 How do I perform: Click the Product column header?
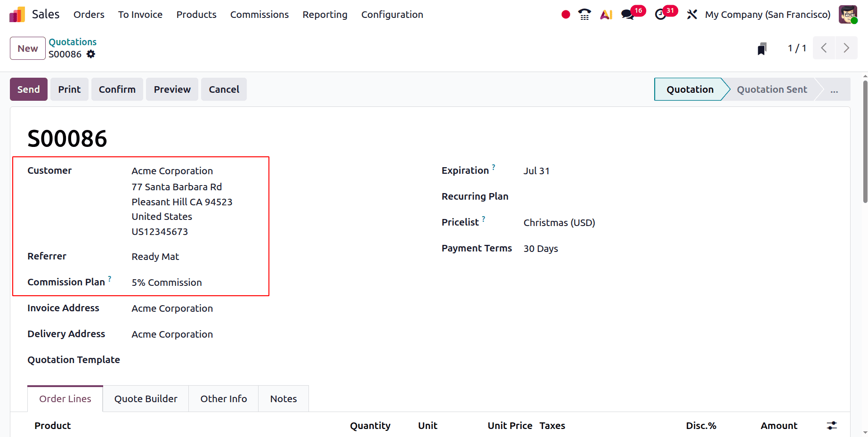pos(53,426)
